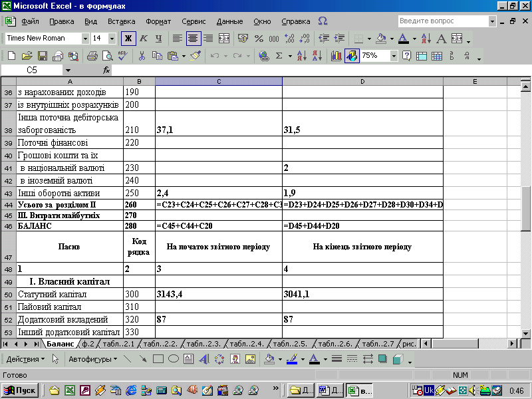
Task: Change the Fill Color bucket on formatting toolbar
Action: point(381,39)
